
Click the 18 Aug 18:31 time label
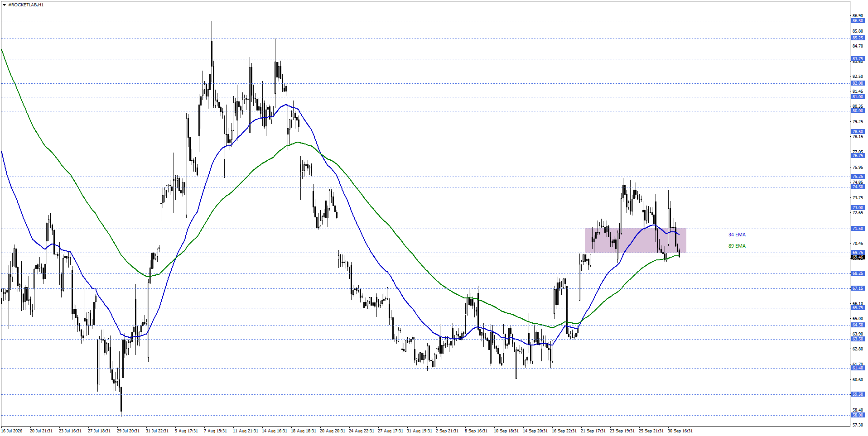304,431
